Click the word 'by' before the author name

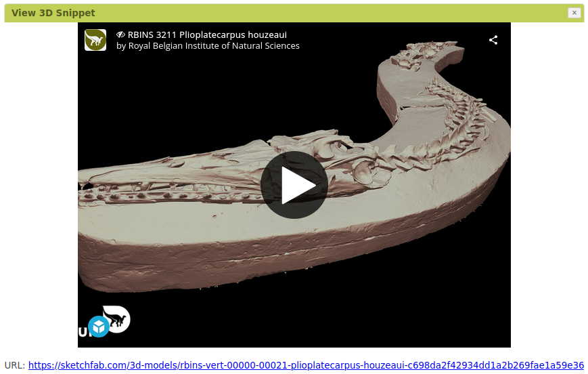point(121,46)
